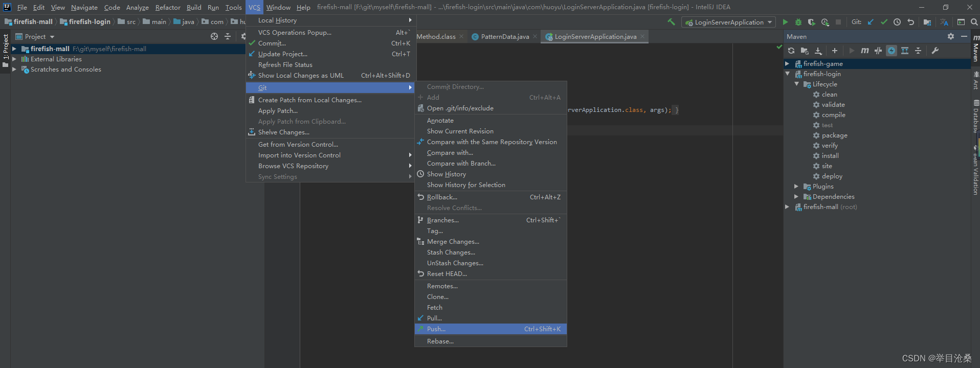980x368 pixels.
Task: Open the Refactor menu
Action: 168,7
